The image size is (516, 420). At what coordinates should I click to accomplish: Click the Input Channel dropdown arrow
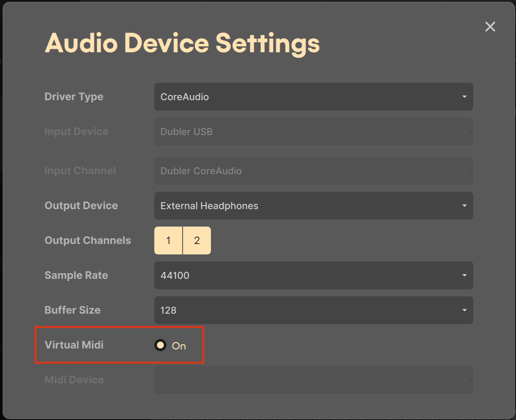point(464,171)
